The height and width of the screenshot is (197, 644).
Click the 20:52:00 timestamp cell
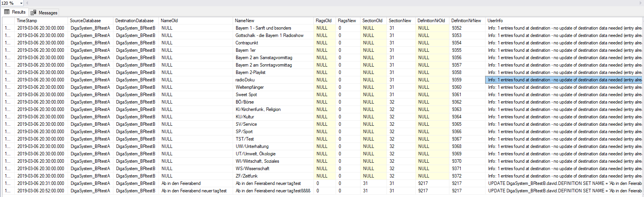click(41, 191)
